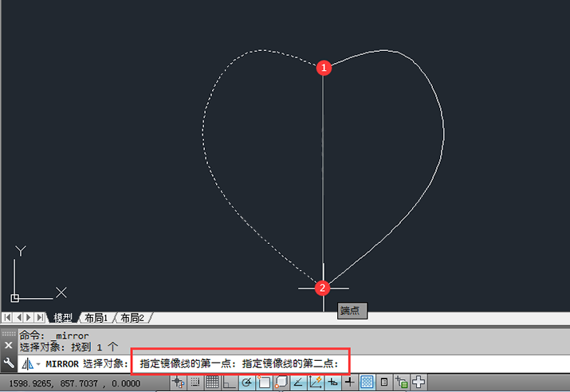Toggle Infer Constraints in status bar
The width and height of the screenshot is (570, 392).
178,382
